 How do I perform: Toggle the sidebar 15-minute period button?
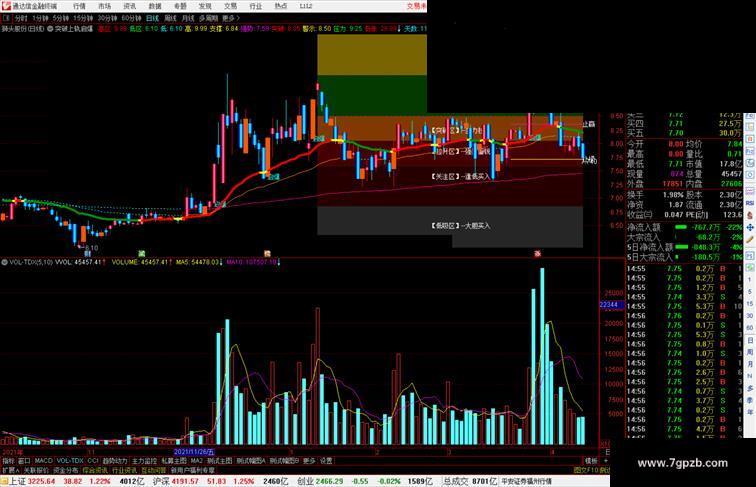pos(750,304)
